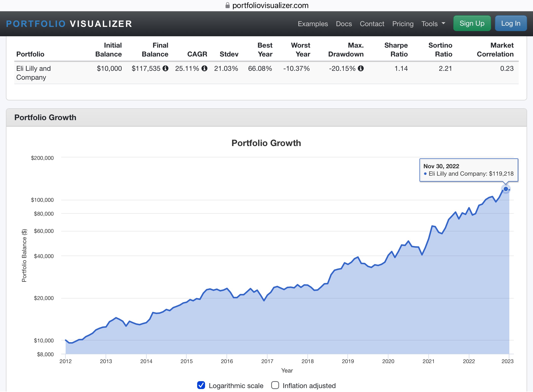Click the 2023 x-axis label
This screenshot has width=533, height=392.
(507, 361)
